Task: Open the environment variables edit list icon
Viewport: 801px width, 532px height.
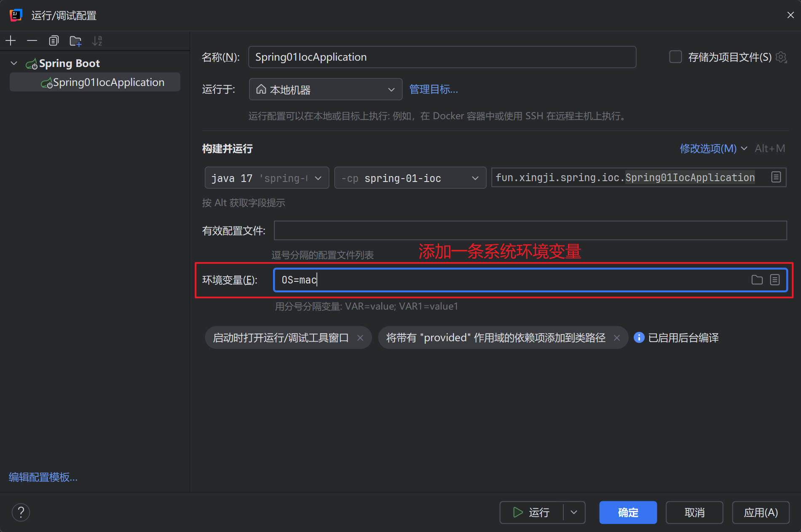Action: [x=775, y=280]
